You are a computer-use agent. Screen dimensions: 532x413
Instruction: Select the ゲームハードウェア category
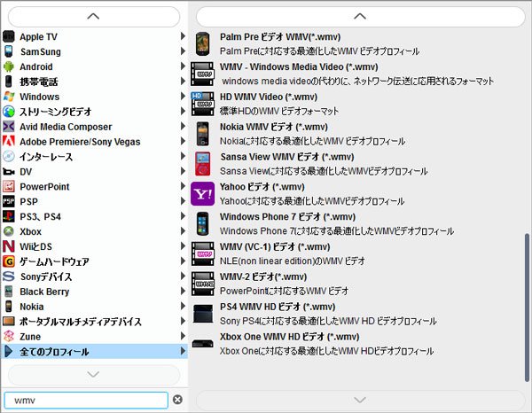pos(94,261)
